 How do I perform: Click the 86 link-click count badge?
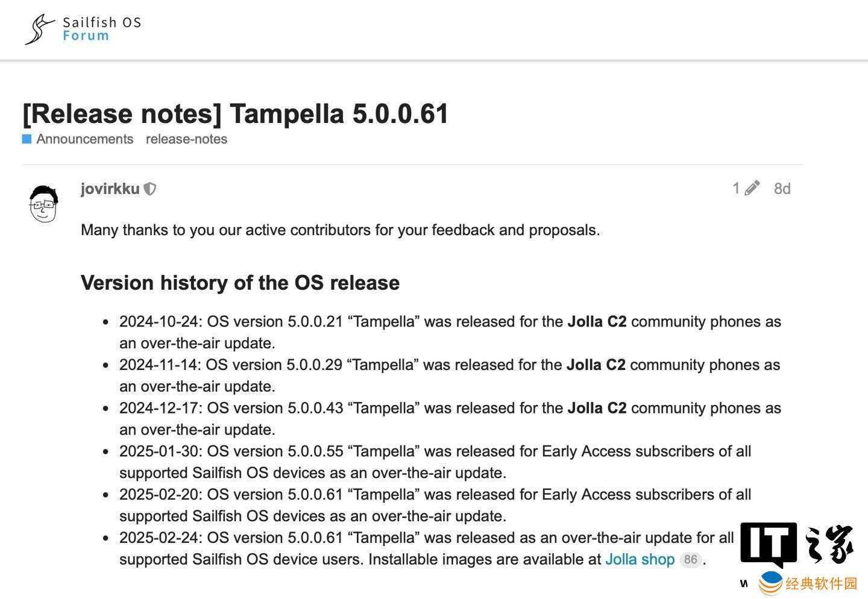(691, 559)
